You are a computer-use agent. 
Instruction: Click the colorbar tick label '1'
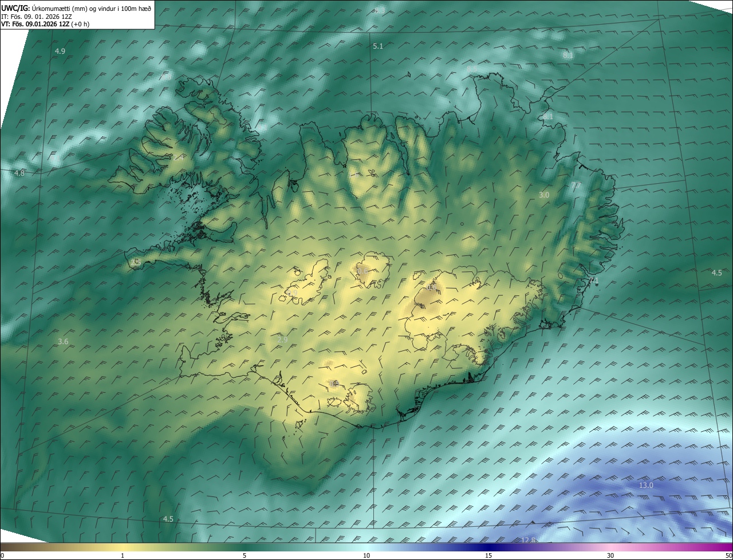click(123, 555)
